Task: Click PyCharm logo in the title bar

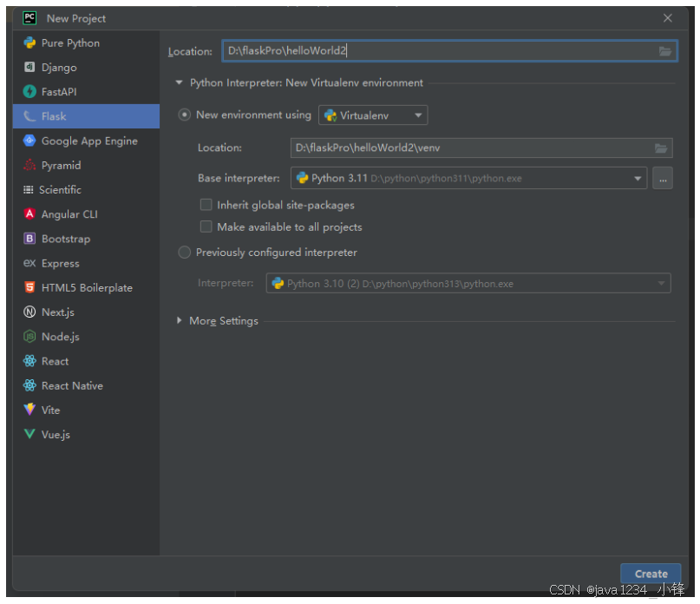Action: (x=29, y=18)
